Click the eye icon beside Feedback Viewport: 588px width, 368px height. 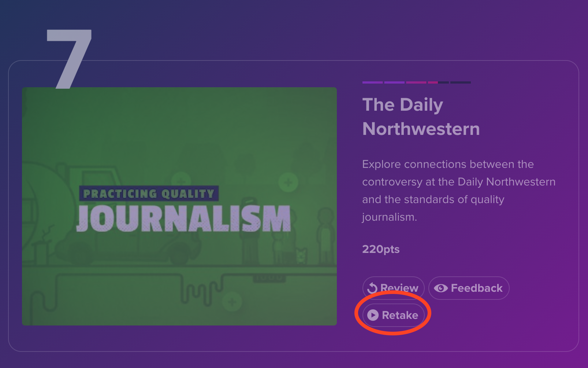pyautogui.click(x=440, y=288)
